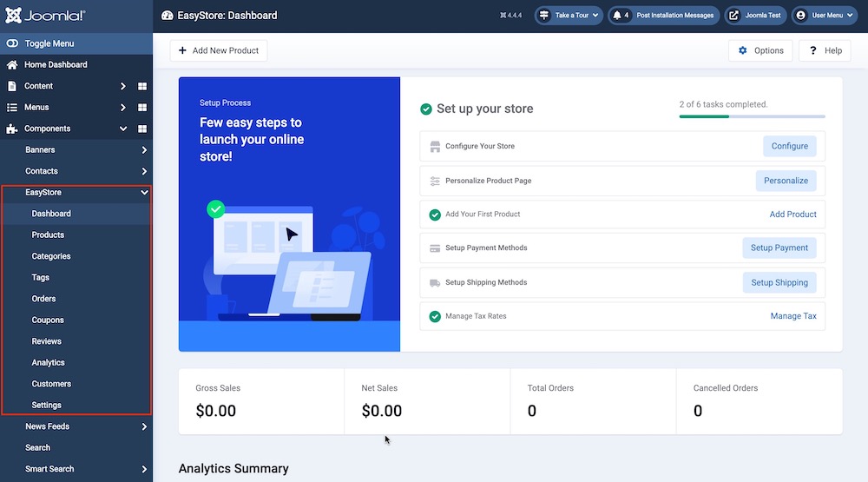
Task: Open Components dashboard grid icon
Action: tap(142, 129)
